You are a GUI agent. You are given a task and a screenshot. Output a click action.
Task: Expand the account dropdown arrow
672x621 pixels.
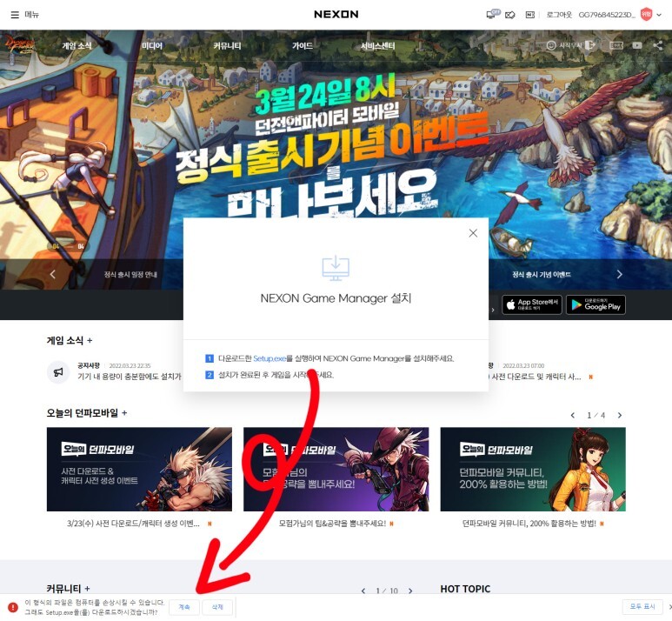coord(659,15)
